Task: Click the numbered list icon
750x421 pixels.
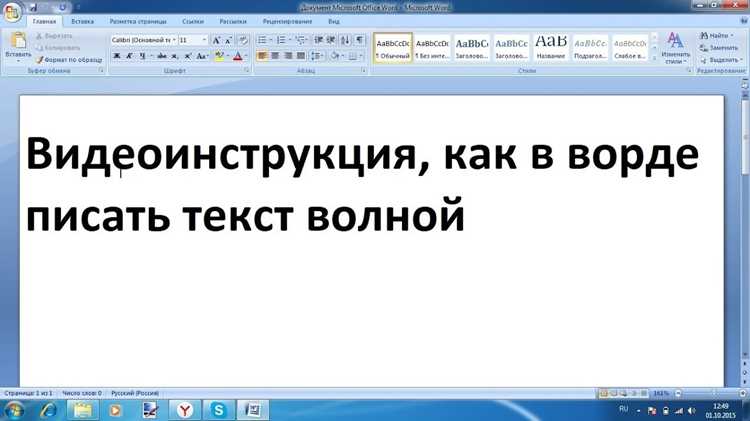Action: [x=281, y=40]
